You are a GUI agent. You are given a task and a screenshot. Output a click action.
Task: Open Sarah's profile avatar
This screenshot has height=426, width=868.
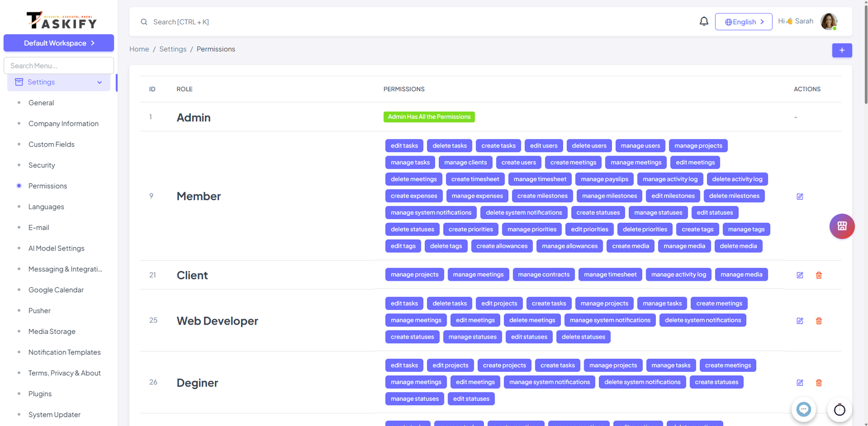[829, 22]
